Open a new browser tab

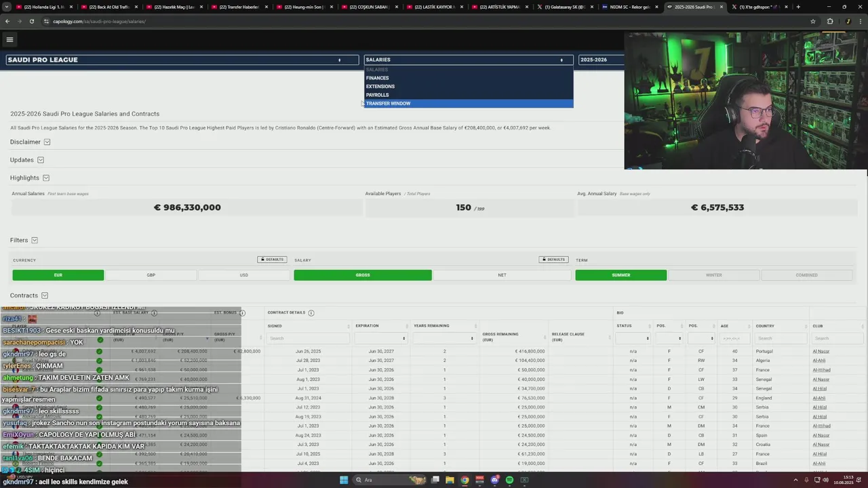tap(798, 7)
